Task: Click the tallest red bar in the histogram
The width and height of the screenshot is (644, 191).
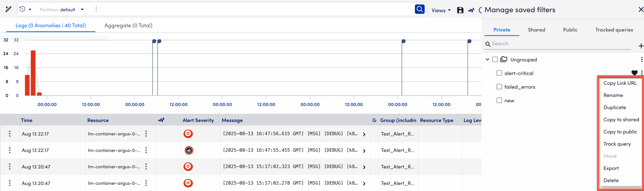Action: [33, 73]
